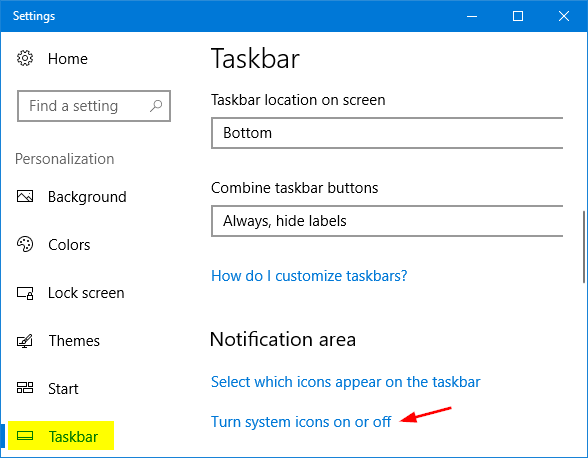Image resolution: width=588 pixels, height=458 pixels.
Task: Go to the Themes section
Action: [74, 341]
